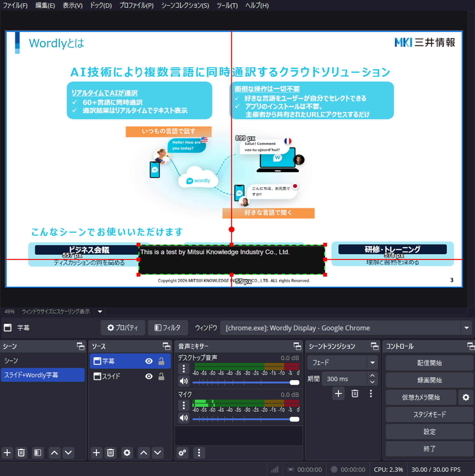475x476 pixels.
Task: Remove transition with trash icon
Action: point(355,393)
